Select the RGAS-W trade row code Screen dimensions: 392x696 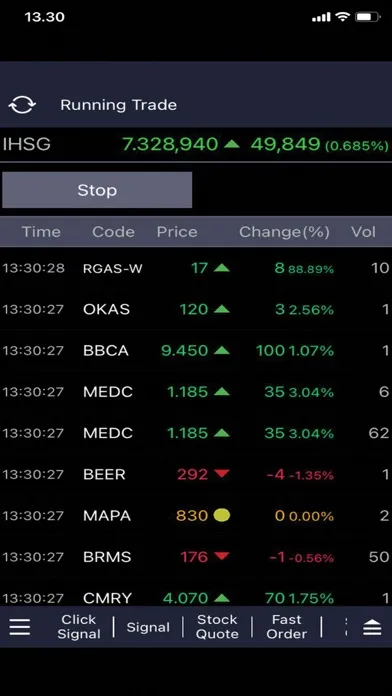113,269
